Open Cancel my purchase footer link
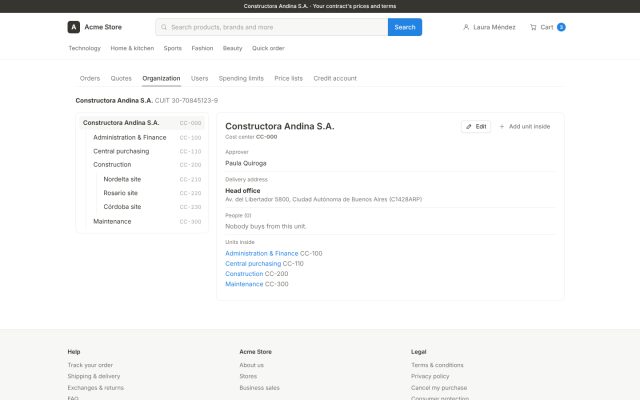Viewport: 640px width, 400px height. (x=439, y=388)
